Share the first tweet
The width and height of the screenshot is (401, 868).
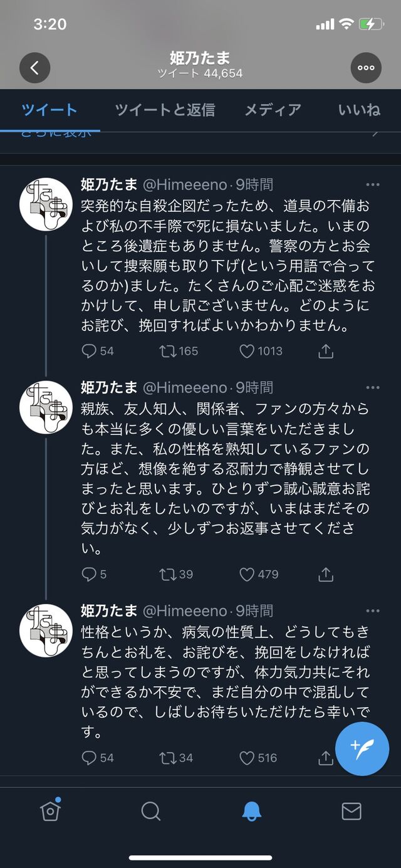coord(325,352)
